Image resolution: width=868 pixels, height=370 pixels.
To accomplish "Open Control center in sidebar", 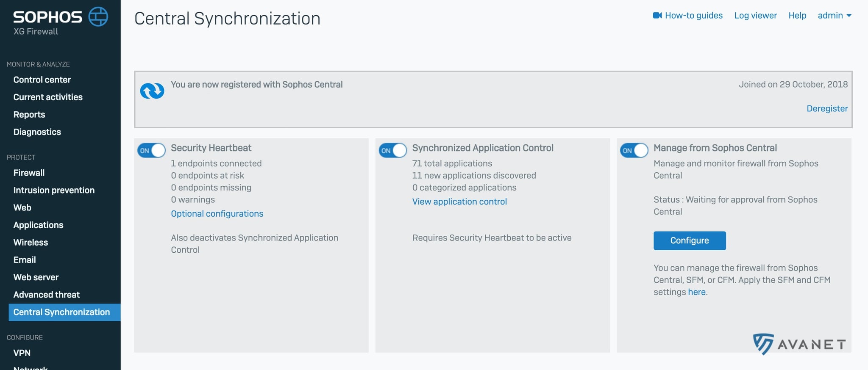I will [42, 80].
